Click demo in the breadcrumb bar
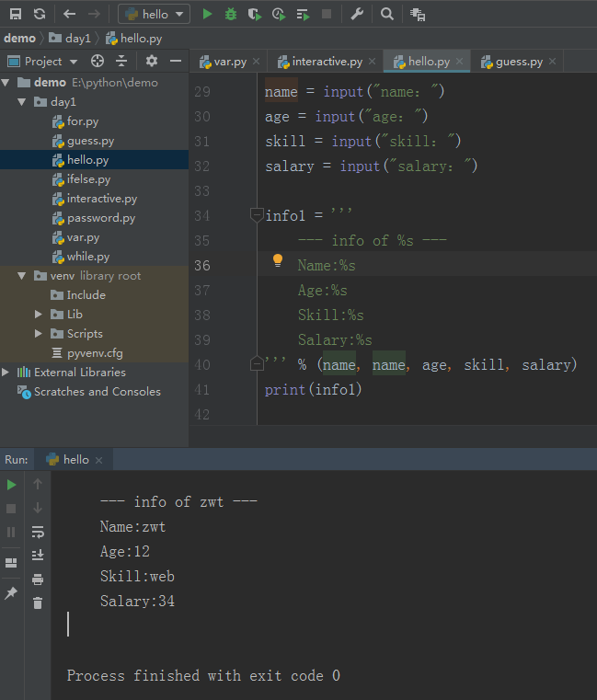The width and height of the screenshot is (597, 700). [19, 39]
